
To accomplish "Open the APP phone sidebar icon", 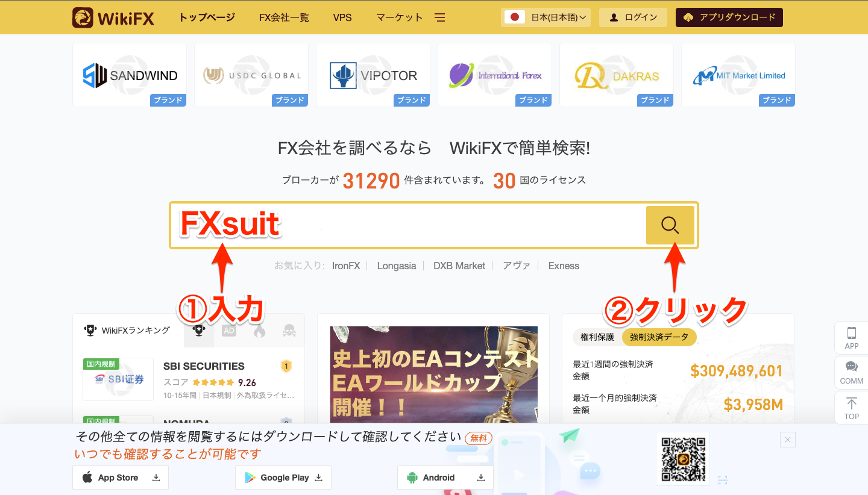I will [852, 338].
